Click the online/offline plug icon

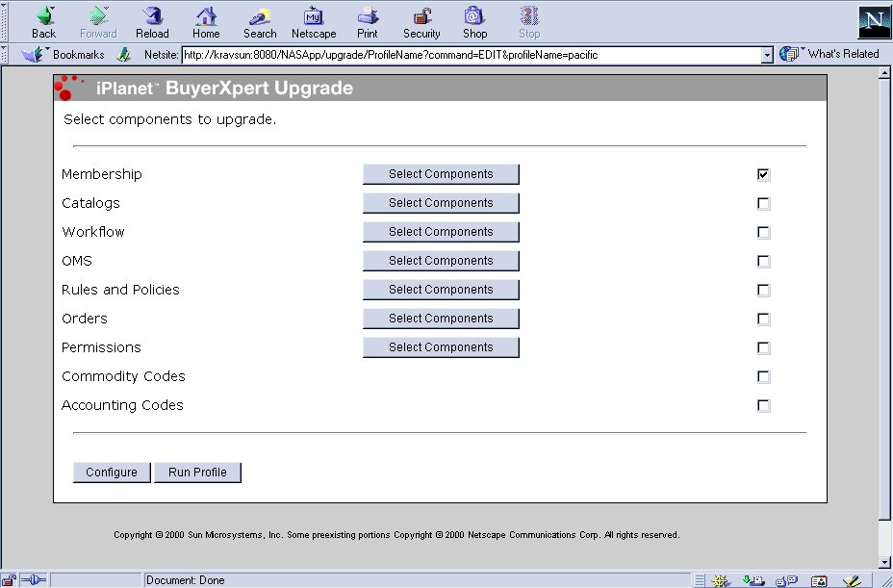(x=33, y=580)
